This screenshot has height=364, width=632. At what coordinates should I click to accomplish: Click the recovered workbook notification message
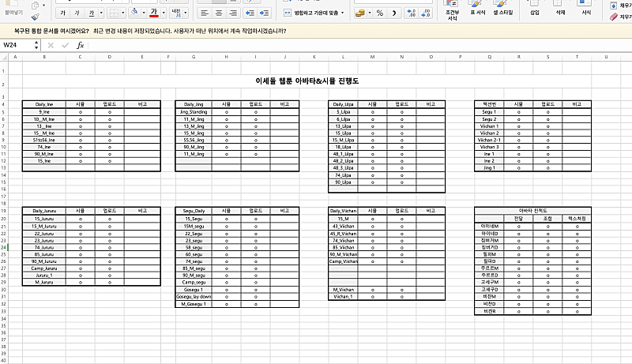click(150, 31)
